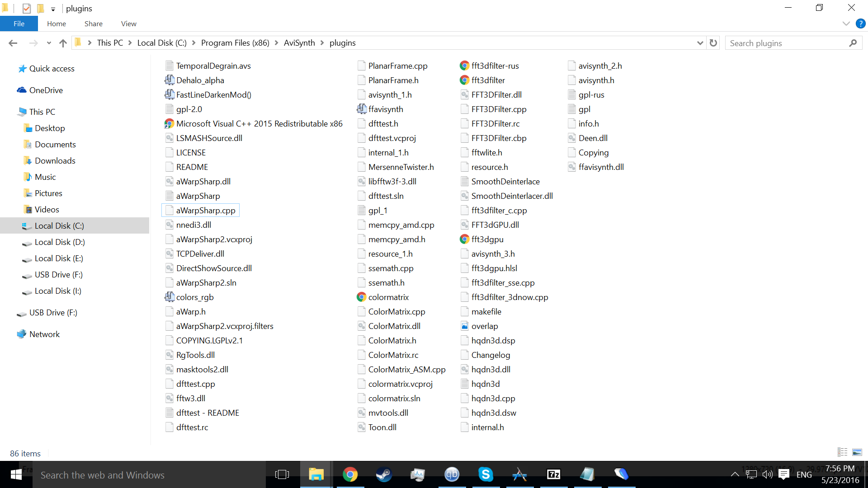
Task: Select the fft3dgpu Chrome HTML file
Action: pos(481,239)
